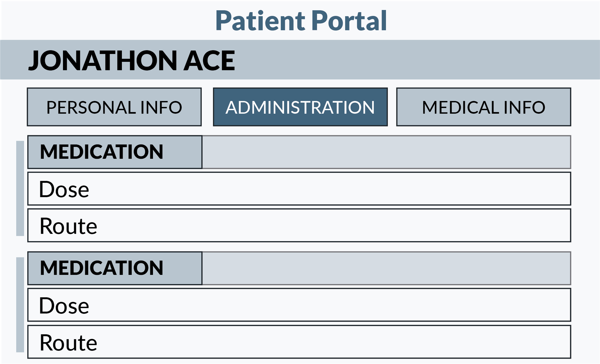Click the Route label in first medication block
600x364 pixels.
[x=68, y=226]
